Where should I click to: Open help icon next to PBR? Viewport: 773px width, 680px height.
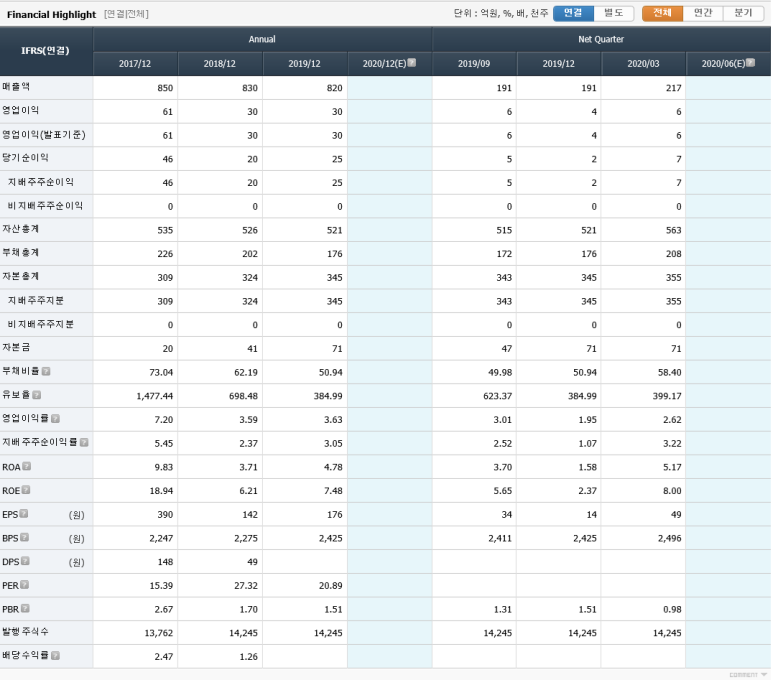25,608
